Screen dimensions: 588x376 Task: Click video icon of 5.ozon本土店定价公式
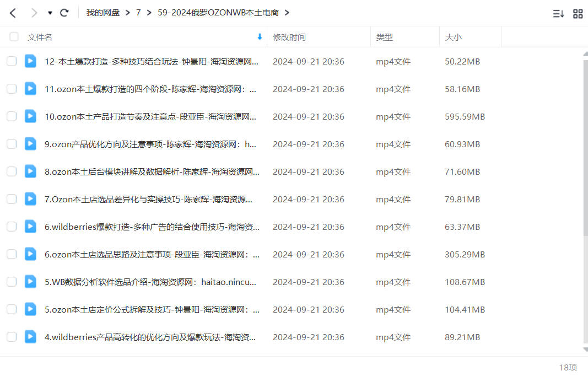pos(30,310)
